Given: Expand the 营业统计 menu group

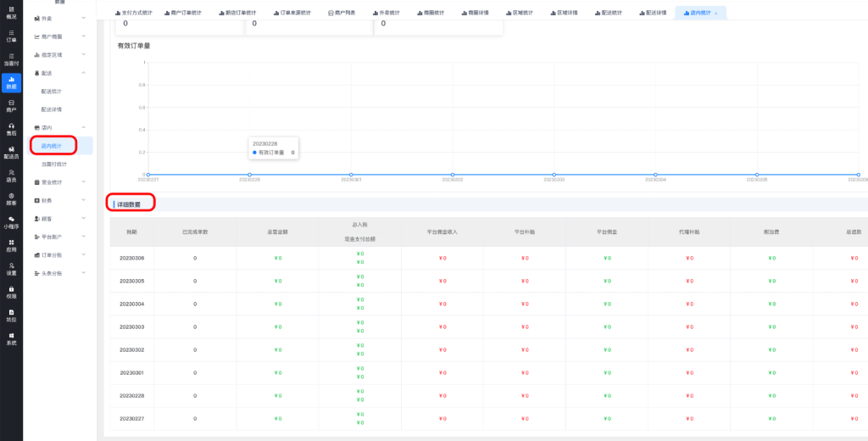Looking at the screenshot, I should coord(58,181).
